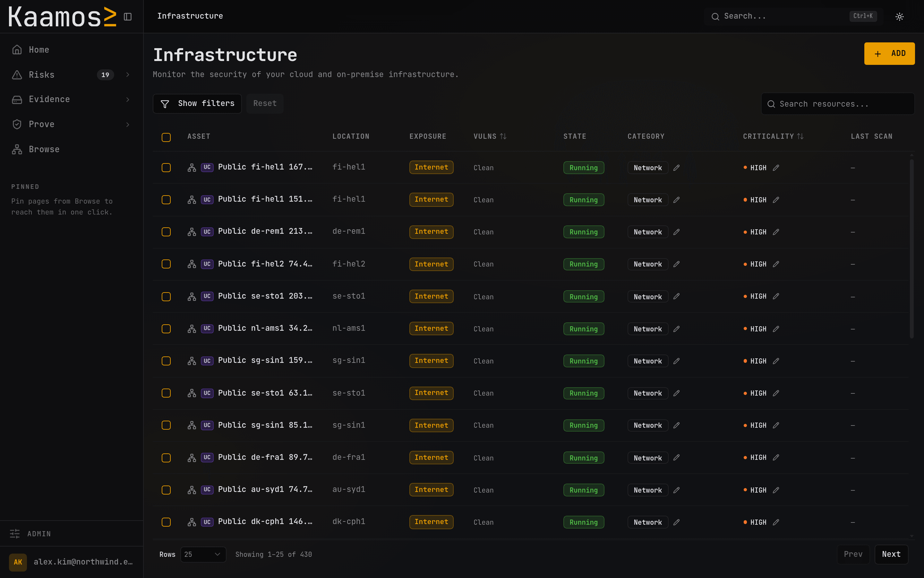The height and width of the screenshot is (578, 924).
Task: Check the Public dk-cph1 146 row checkbox
Action: coord(166,522)
